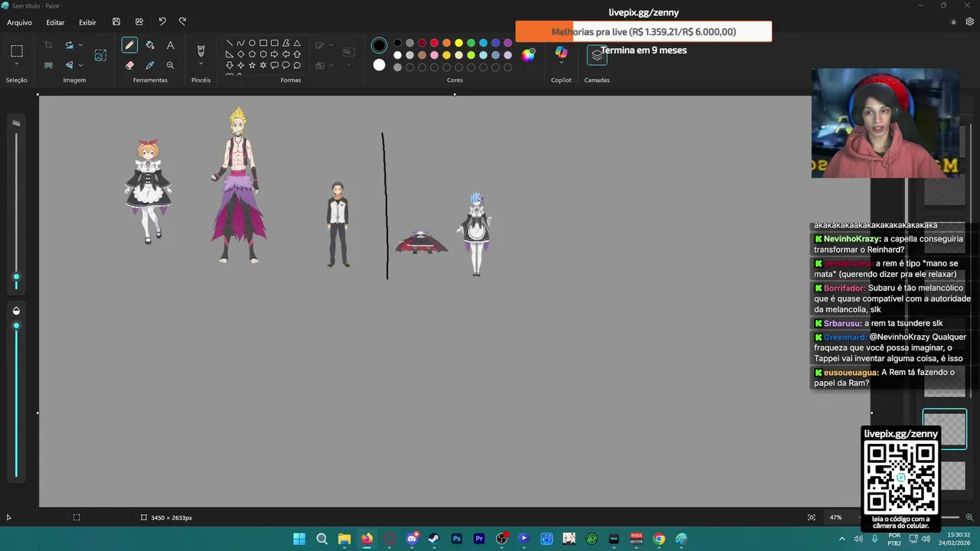
Task: Pick the line shape
Action: tap(229, 43)
